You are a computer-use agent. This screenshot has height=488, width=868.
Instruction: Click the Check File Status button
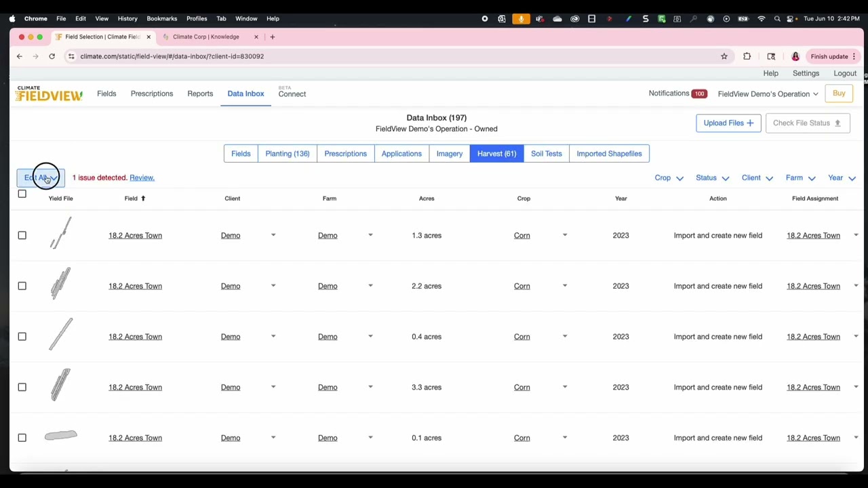click(x=807, y=123)
